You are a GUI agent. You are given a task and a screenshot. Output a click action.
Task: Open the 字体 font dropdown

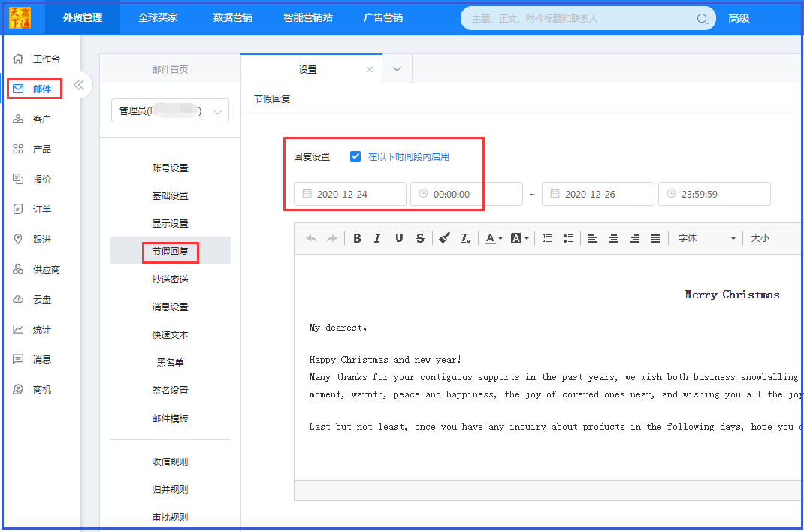[706, 238]
